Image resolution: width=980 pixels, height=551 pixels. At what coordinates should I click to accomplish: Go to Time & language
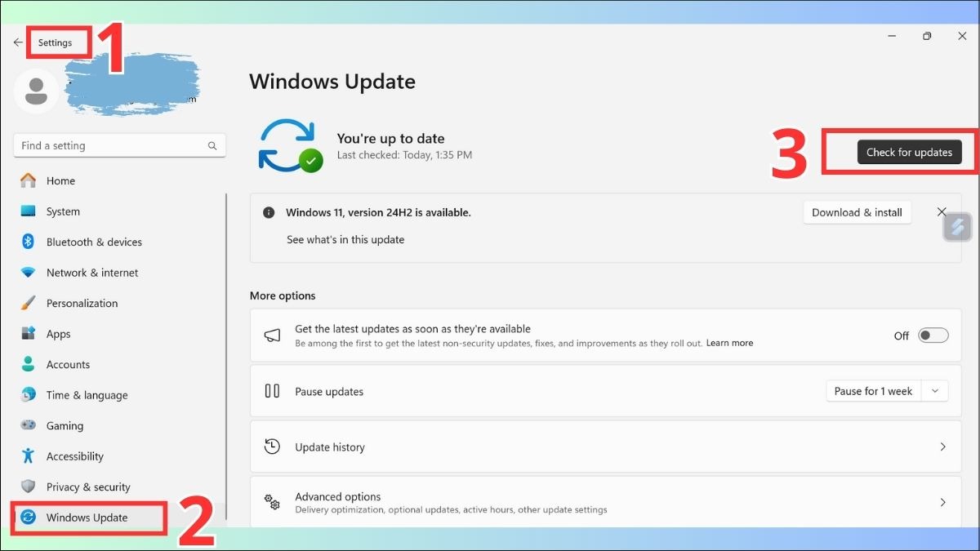(x=119, y=395)
